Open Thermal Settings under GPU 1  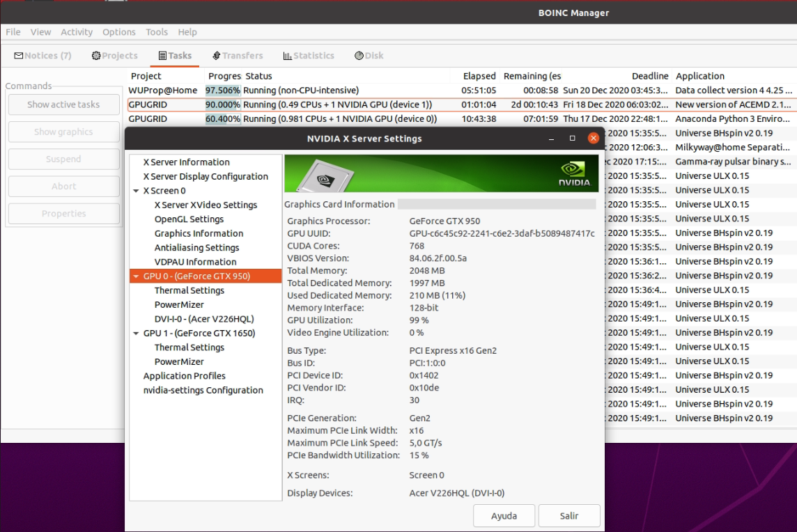[x=189, y=347]
